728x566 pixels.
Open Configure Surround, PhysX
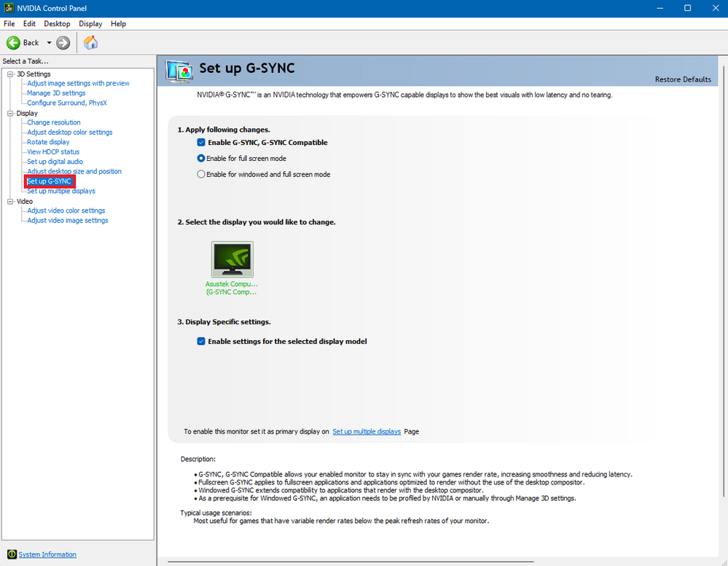67,103
